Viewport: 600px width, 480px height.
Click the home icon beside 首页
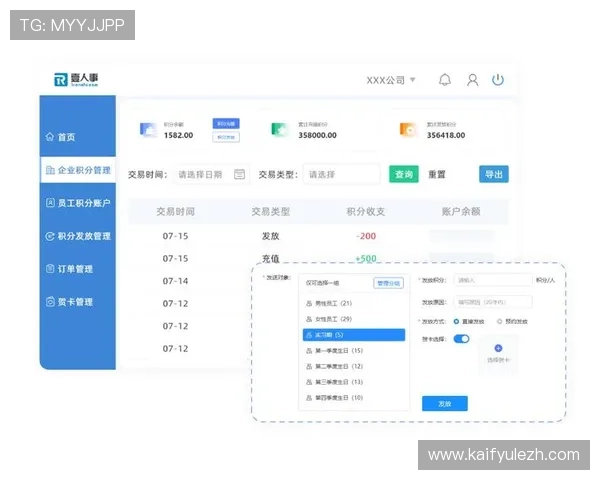(x=50, y=137)
